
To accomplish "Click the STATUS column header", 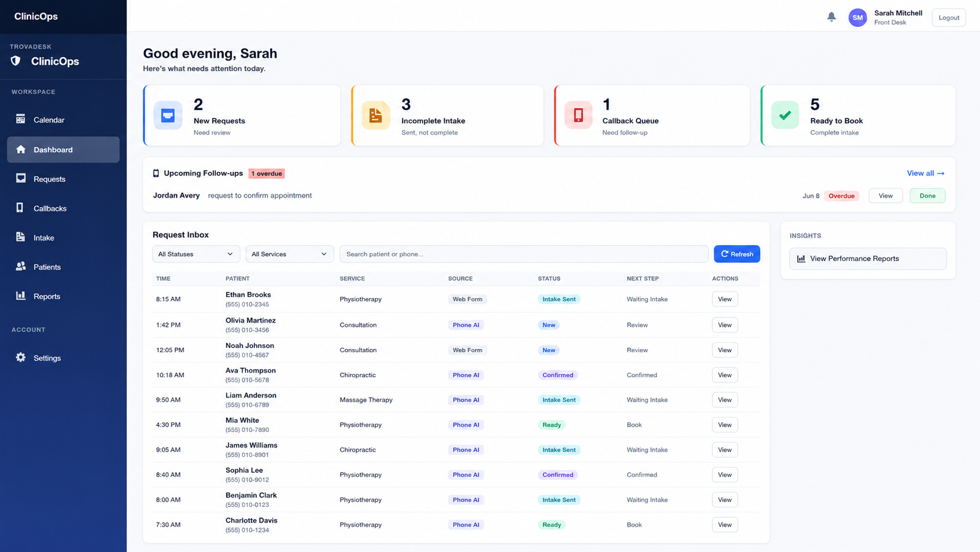I will pos(549,279).
